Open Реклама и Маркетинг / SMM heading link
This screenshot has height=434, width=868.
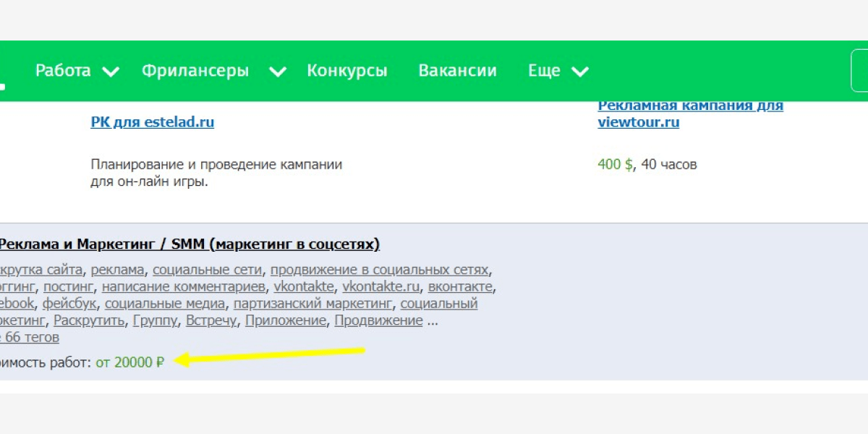190,244
